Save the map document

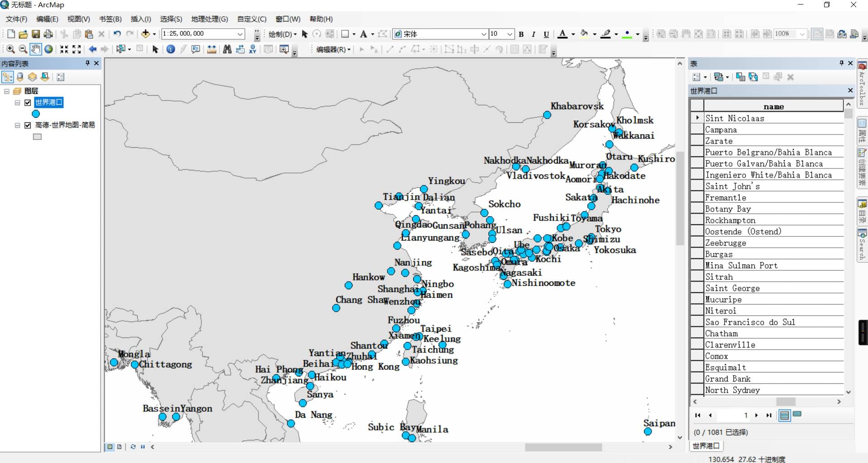[36, 34]
